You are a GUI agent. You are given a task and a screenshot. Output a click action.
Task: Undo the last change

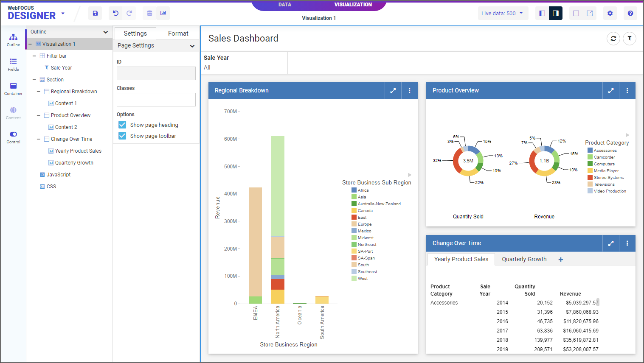115,13
